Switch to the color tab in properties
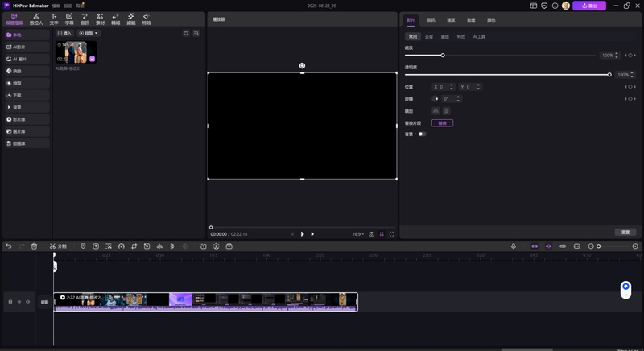Screen dimensions: 644x351 [491, 19]
